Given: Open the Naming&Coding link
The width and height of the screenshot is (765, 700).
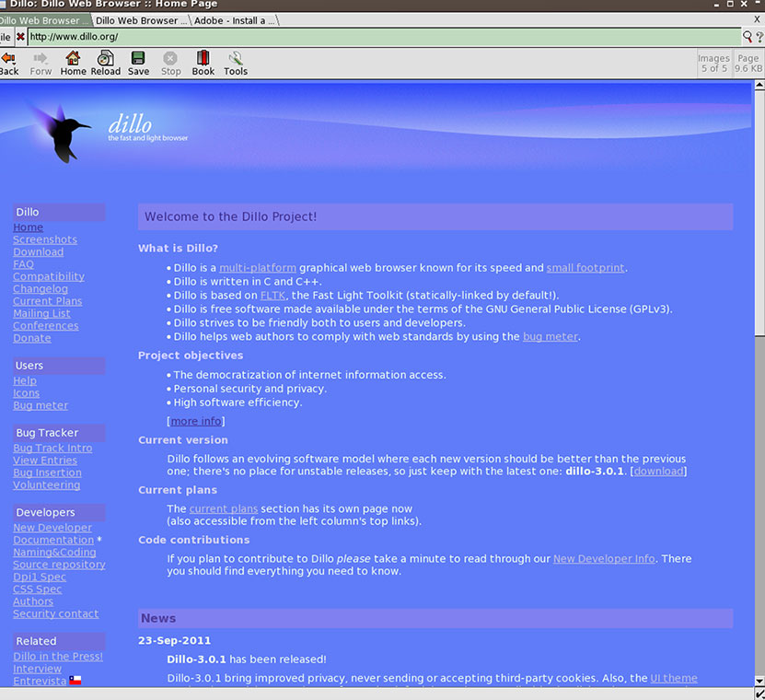Looking at the screenshot, I should pos(54,552).
